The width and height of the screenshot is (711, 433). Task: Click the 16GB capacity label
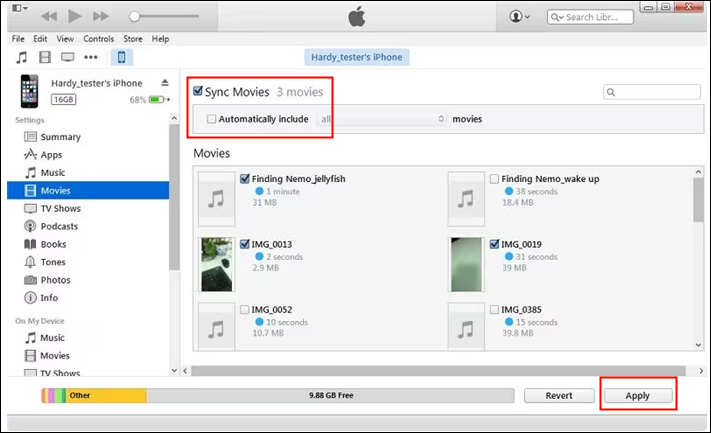click(63, 99)
